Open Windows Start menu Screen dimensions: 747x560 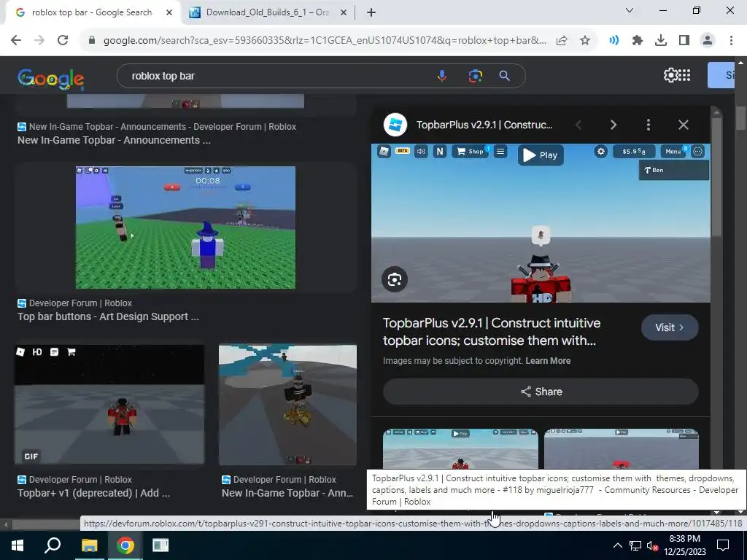point(18,545)
